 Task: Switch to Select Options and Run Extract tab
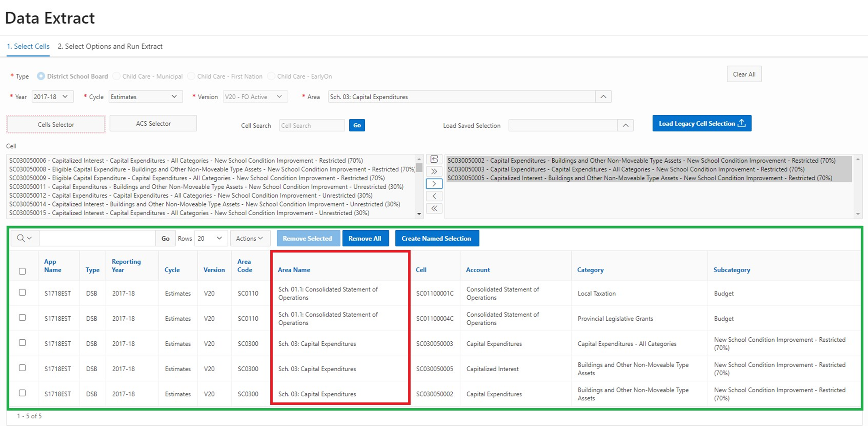[110, 46]
